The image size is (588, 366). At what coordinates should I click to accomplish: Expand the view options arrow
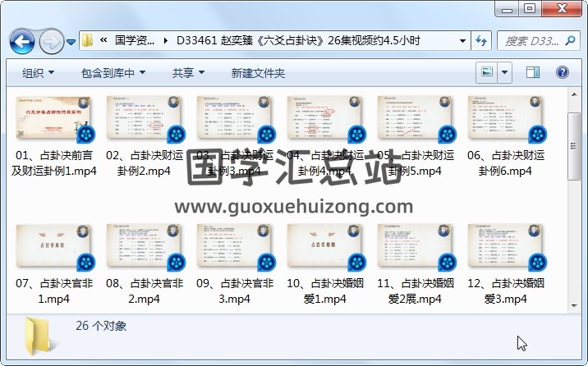pos(504,72)
